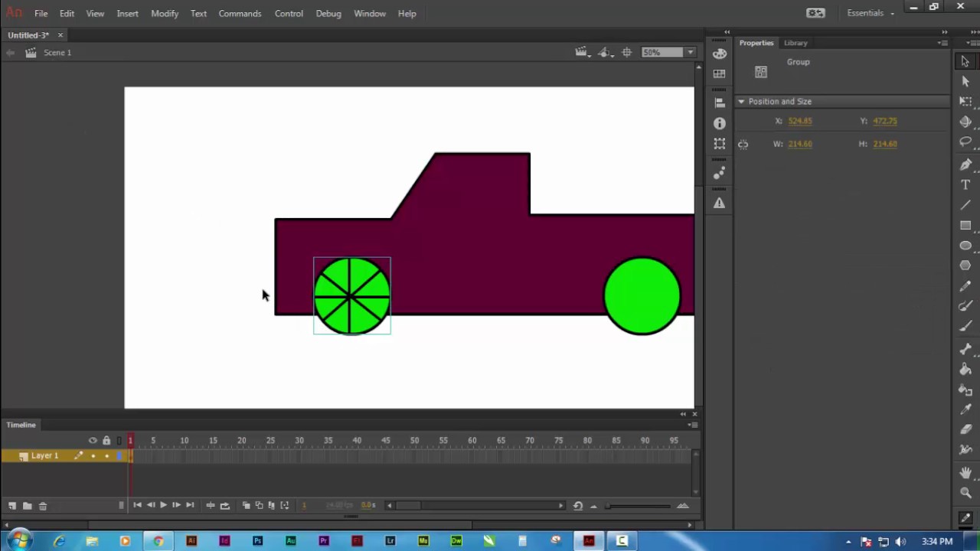980x551 pixels.
Task: Select the Pen tool
Action: pos(965,165)
